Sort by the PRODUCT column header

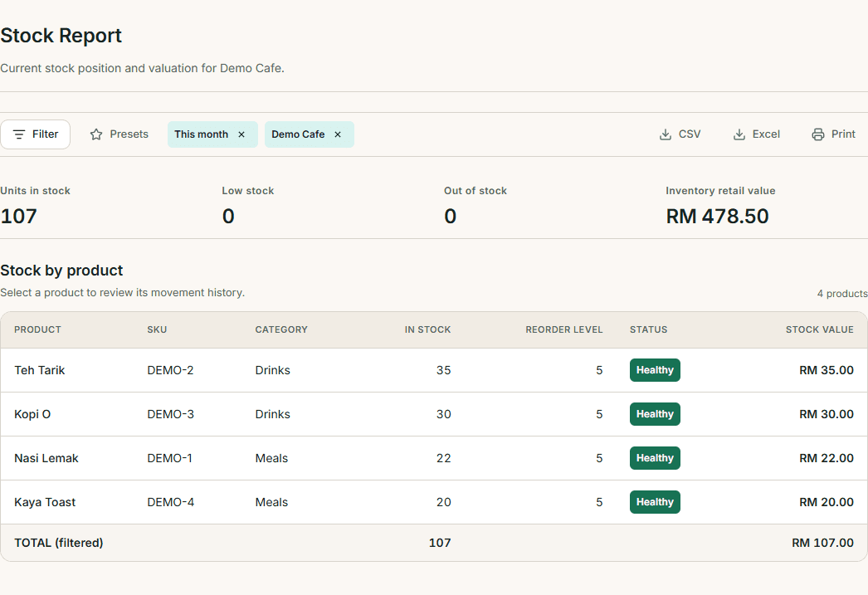(37, 330)
